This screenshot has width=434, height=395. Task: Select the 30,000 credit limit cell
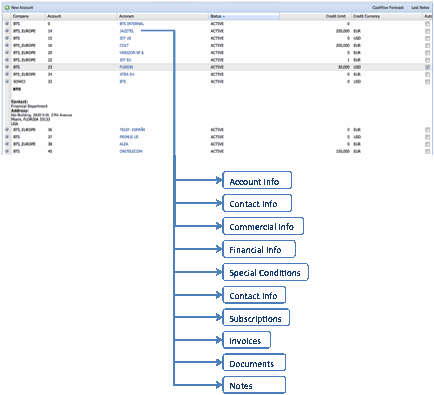344,67
